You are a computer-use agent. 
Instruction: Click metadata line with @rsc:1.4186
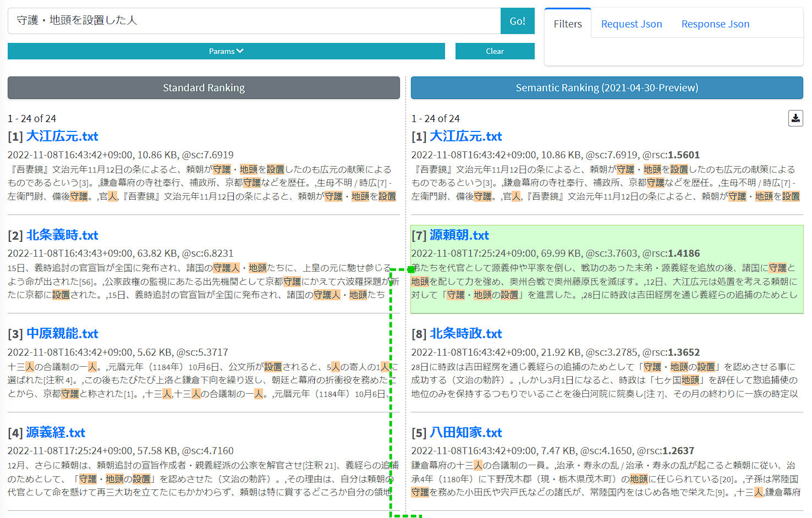pyautogui.click(x=556, y=254)
